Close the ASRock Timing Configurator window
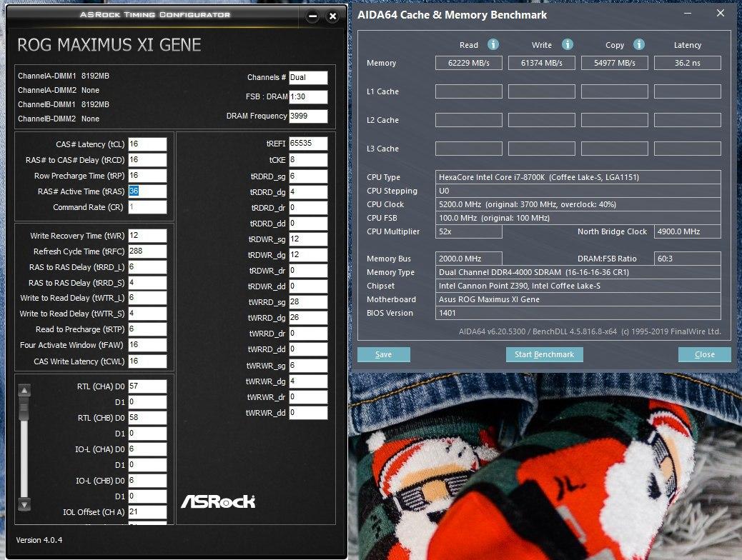Screen dimensions: 742x560 click(x=332, y=16)
